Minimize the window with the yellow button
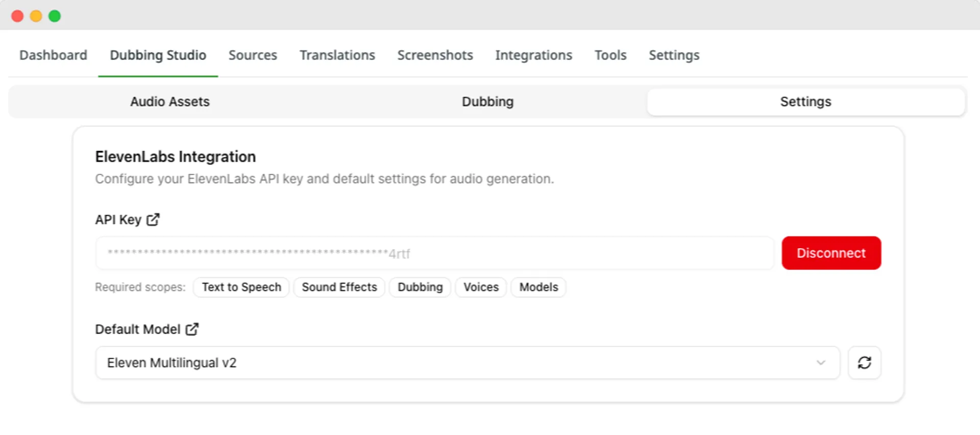 point(36,16)
